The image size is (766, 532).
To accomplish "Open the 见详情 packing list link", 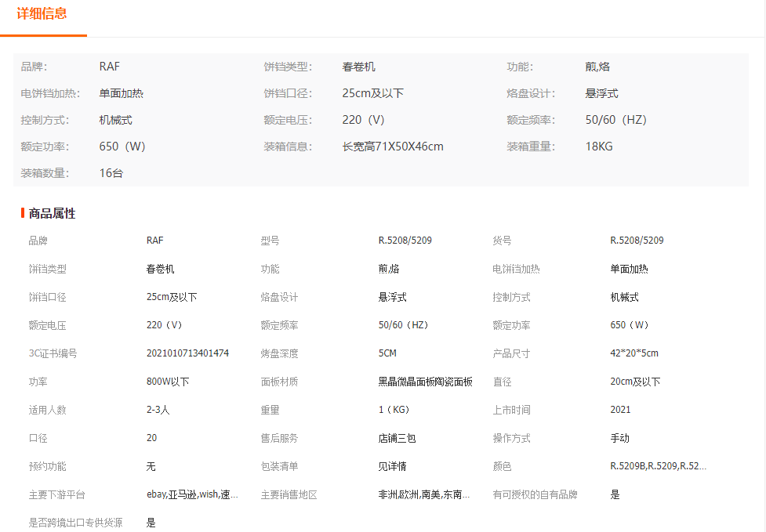I will click(392, 466).
